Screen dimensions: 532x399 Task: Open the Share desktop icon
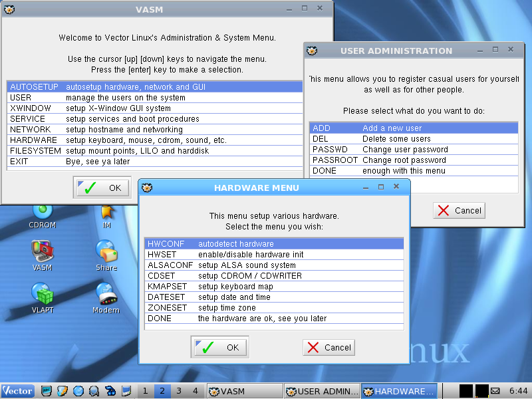(106, 251)
